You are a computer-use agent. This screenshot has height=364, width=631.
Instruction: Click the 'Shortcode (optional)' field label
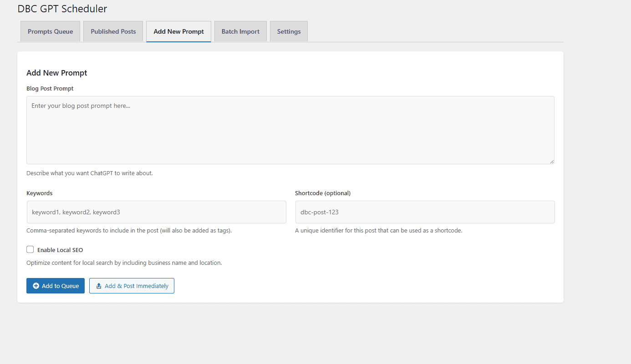(x=323, y=193)
